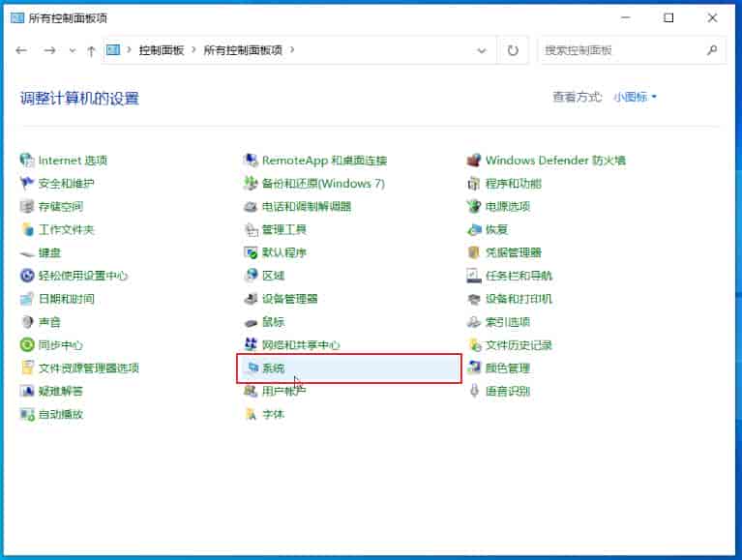
Task: Click the 设备管理器 icon
Action: pyautogui.click(x=251, y=299)
